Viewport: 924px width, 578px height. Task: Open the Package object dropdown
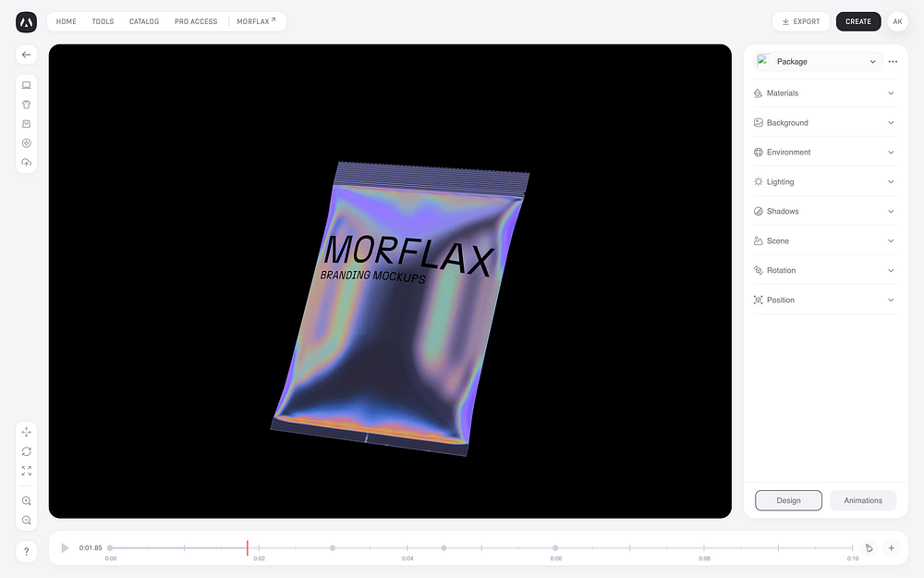click(x=818, y=62)
